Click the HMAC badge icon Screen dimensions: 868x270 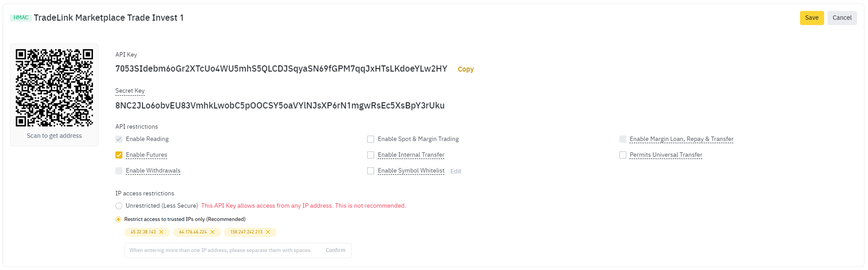pyautogui.click(x=21, y=18)
